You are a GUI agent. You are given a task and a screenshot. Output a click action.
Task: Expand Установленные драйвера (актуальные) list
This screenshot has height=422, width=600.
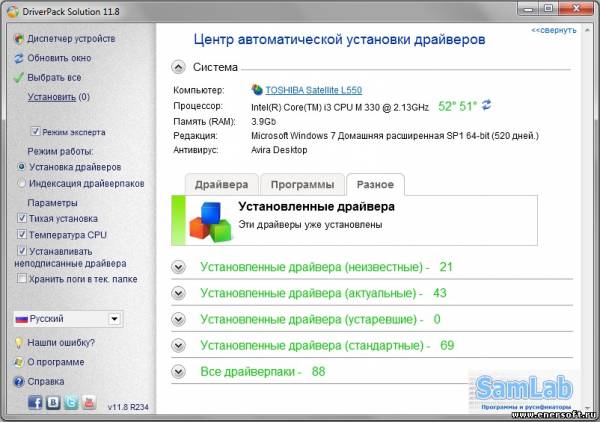(x=178, y=293)
